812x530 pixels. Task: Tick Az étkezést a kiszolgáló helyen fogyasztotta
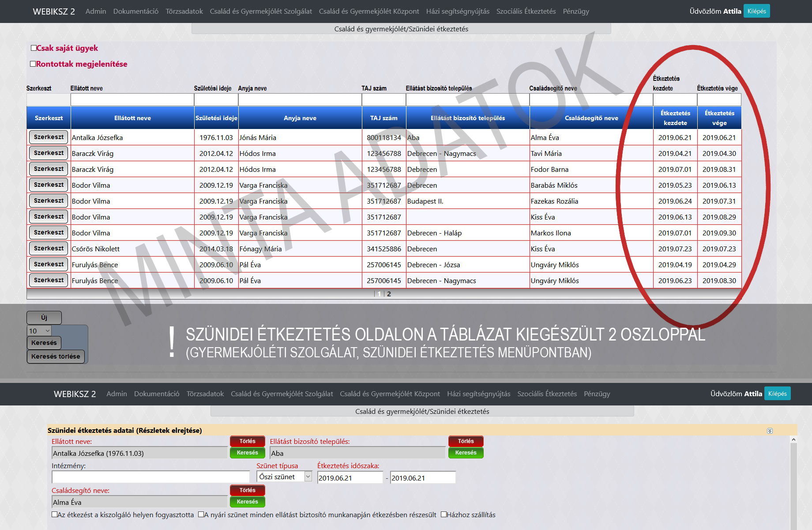[x=54, y=515]
